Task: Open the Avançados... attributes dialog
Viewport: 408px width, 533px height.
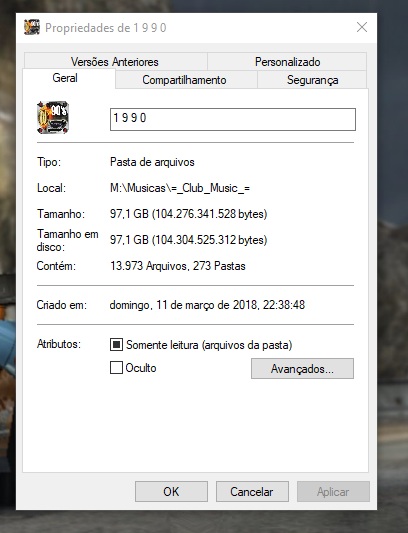Action: [x=302, y=368]
